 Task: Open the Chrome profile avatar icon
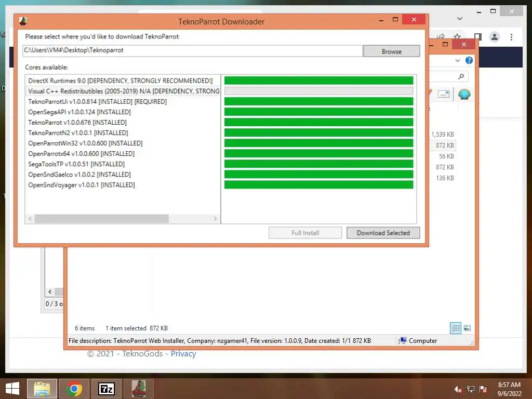click(x=495, y=37)
